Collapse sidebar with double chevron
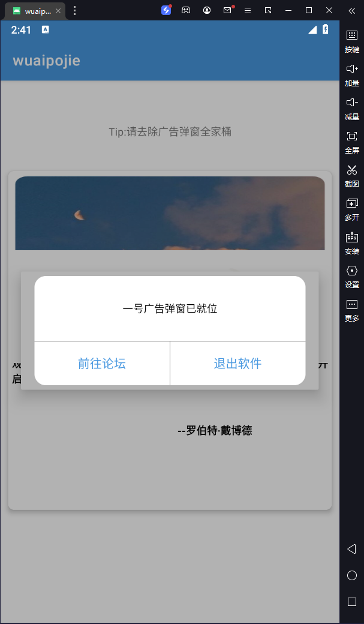 click(x=351, y=11)
